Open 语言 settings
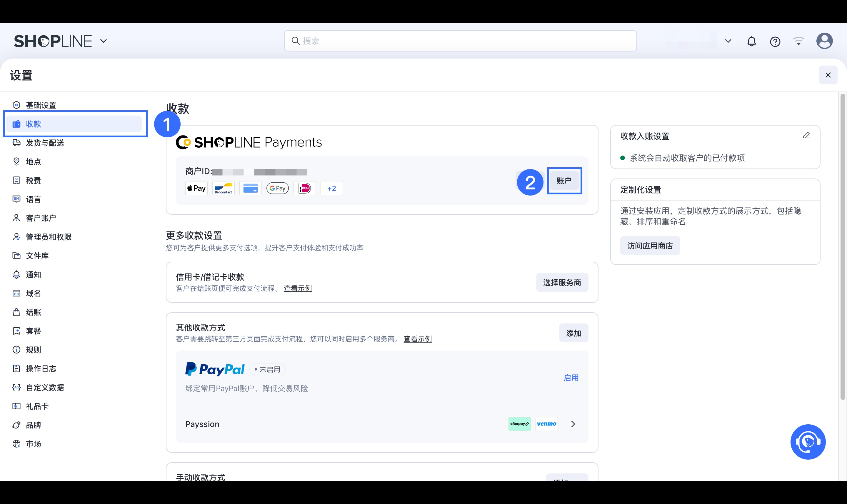This screenshot has width=847, height=504. tap(74, 199)
